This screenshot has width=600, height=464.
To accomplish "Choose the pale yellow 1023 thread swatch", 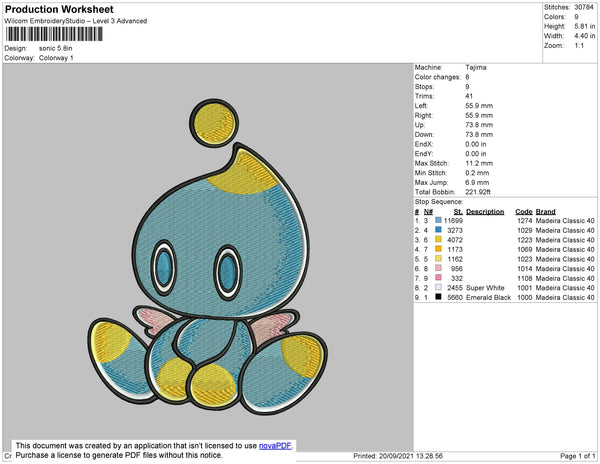I will coord(438,259).
